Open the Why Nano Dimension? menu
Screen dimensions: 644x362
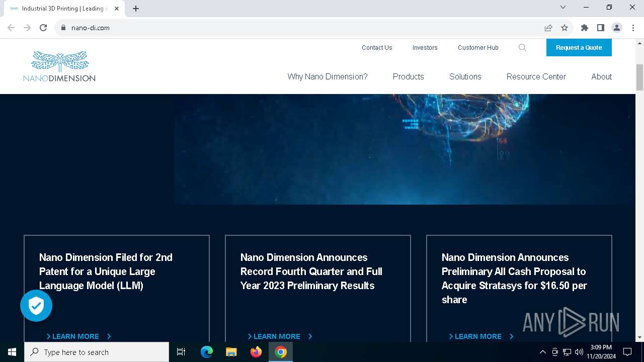(x=328, y=76)
